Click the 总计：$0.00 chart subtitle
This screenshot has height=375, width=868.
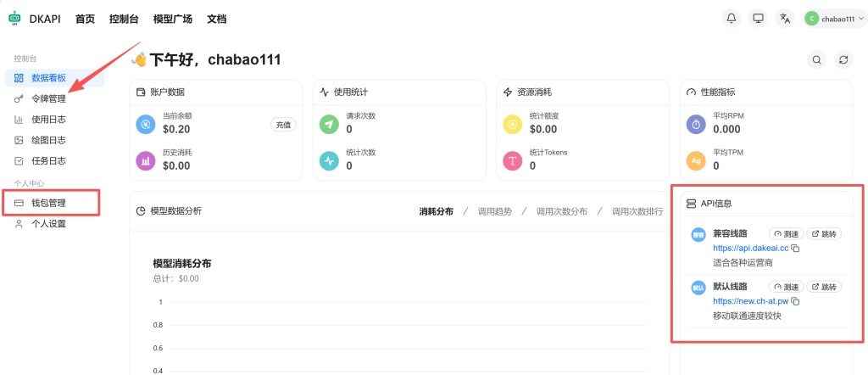click(175, 278)
